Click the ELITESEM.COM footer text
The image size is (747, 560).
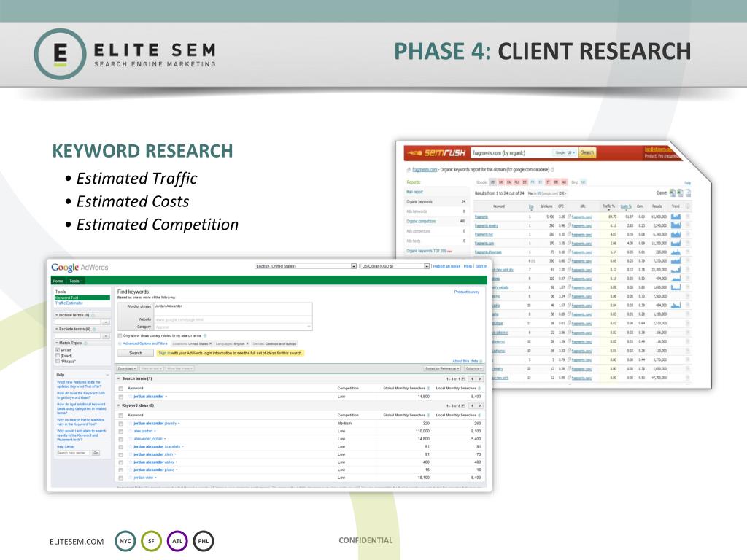(77, 542)
